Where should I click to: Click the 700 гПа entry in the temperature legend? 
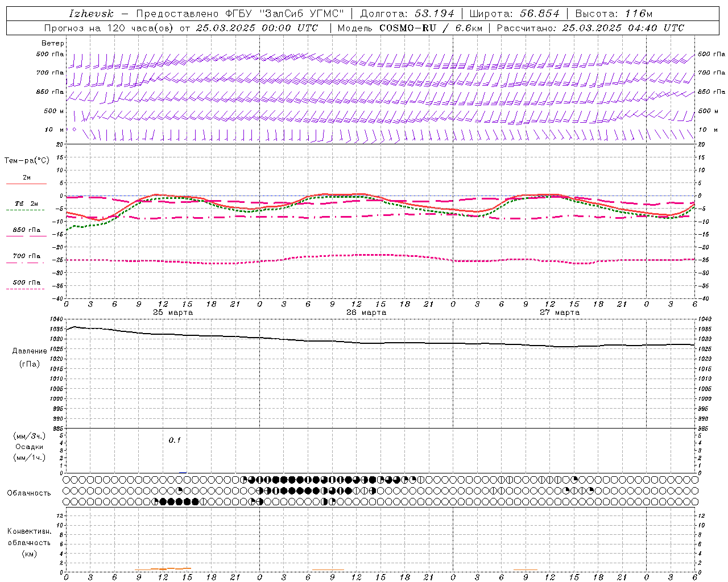(27, 256)
